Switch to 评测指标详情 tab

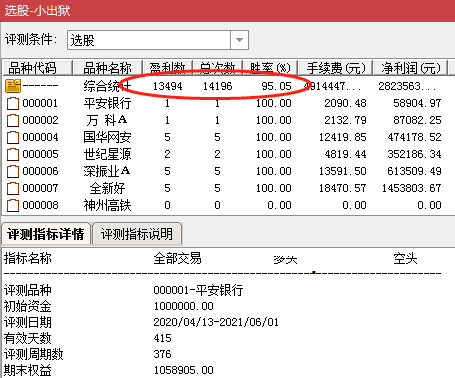point(46,234)
